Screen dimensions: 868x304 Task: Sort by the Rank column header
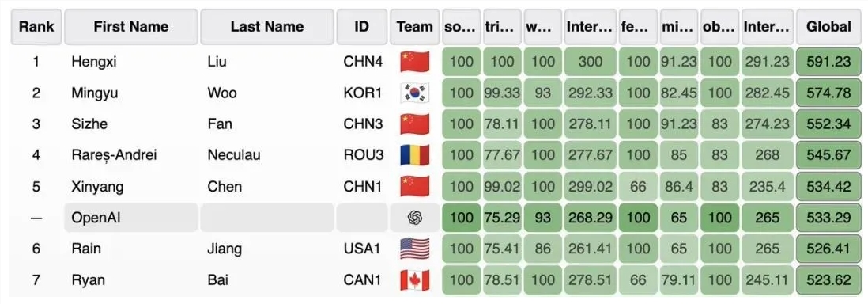[36, 27]
